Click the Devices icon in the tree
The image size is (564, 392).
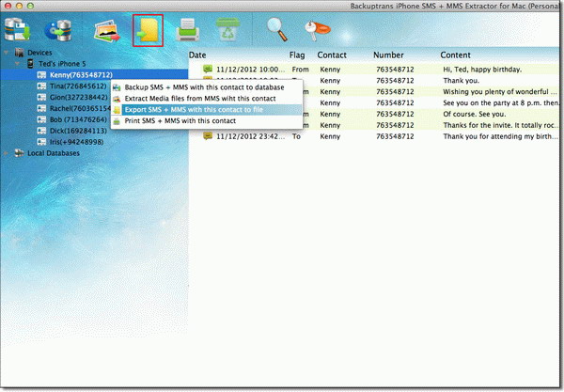[x=19, y=53]
